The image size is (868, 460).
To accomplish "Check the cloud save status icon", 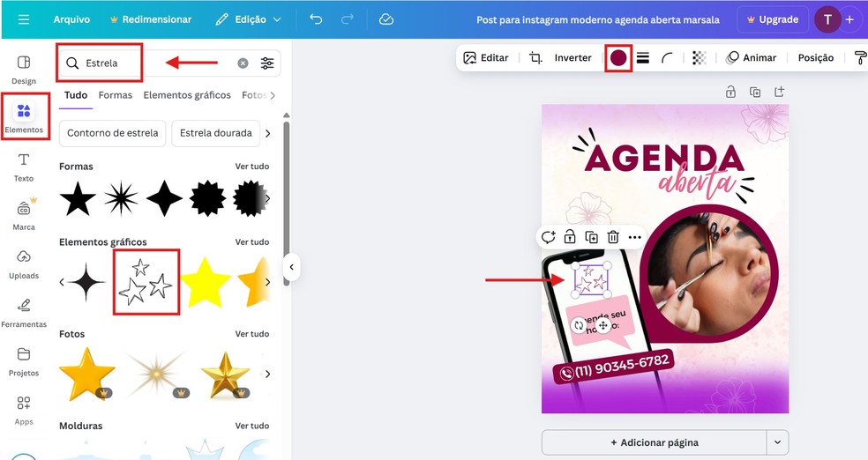I will coord(385,19).
